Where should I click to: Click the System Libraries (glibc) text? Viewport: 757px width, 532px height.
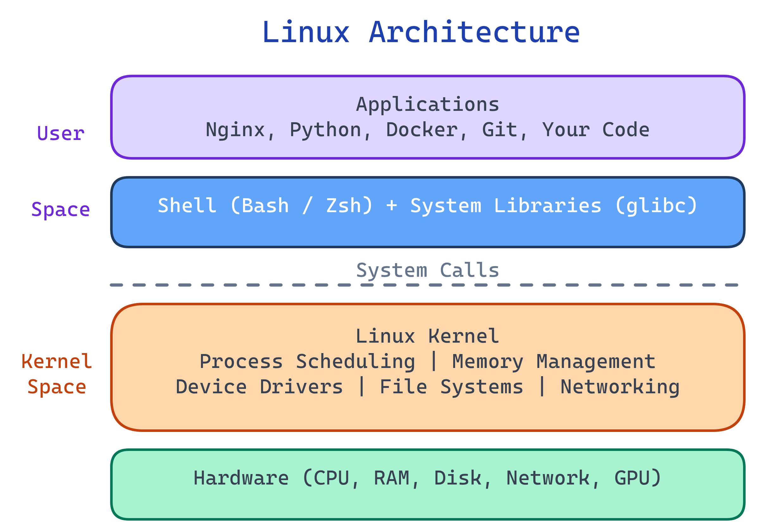[x=554, y=206]
